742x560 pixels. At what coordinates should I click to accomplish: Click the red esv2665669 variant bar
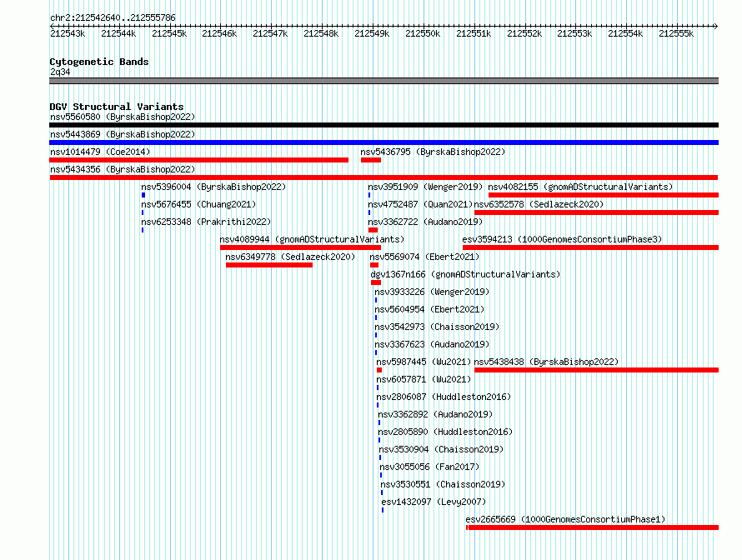pos(593,527)
